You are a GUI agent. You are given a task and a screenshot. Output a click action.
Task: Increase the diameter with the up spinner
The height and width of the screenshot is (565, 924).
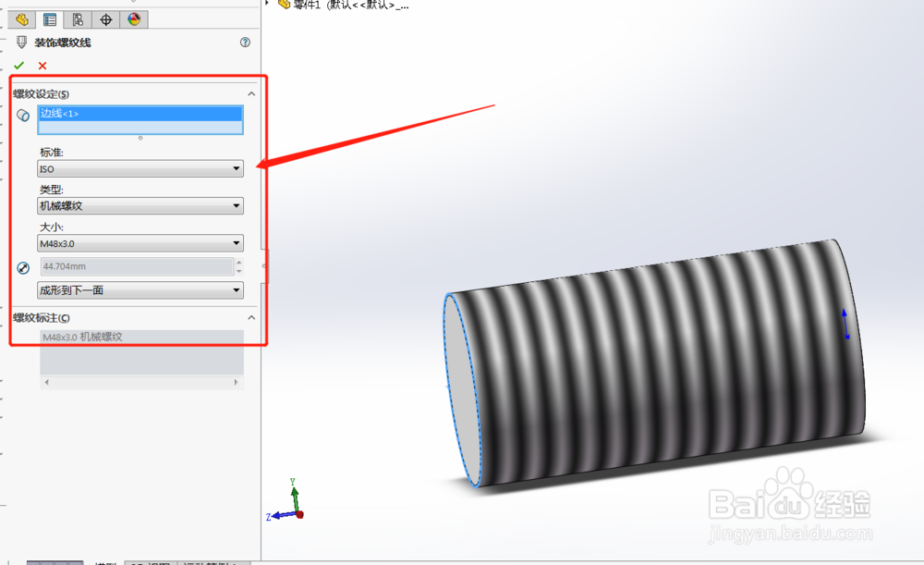click(x=238, y=262)
